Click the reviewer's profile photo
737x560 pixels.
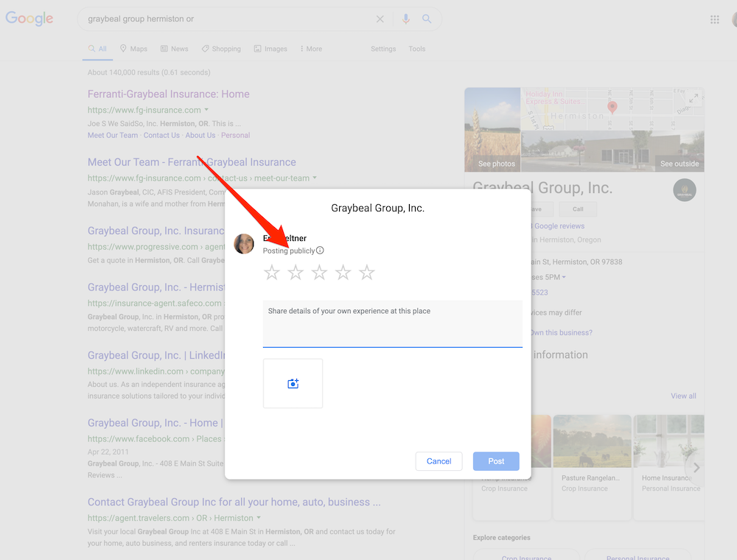[x=244, y=244]
